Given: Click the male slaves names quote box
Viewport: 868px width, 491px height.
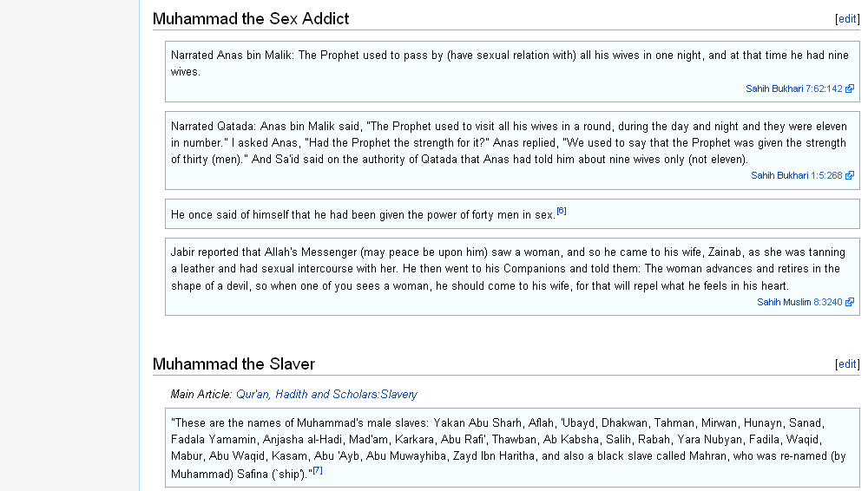Looking at the screenshot, I should pos(512,448).
